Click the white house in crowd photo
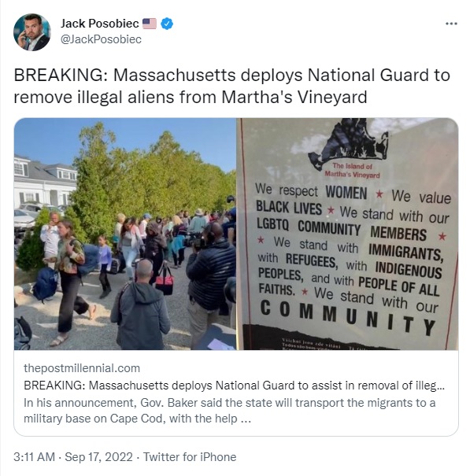The image size is (470, 476). point(44,183)
